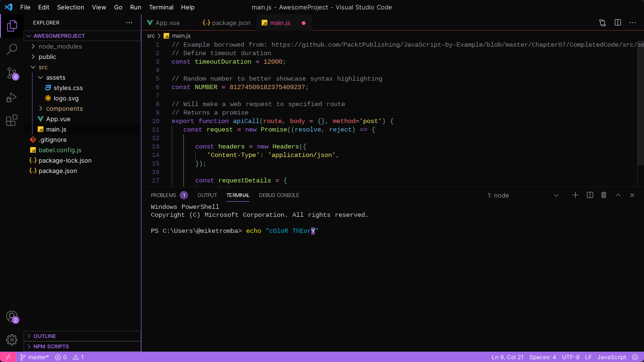Expand the OUTLINE section

point(82,336)
